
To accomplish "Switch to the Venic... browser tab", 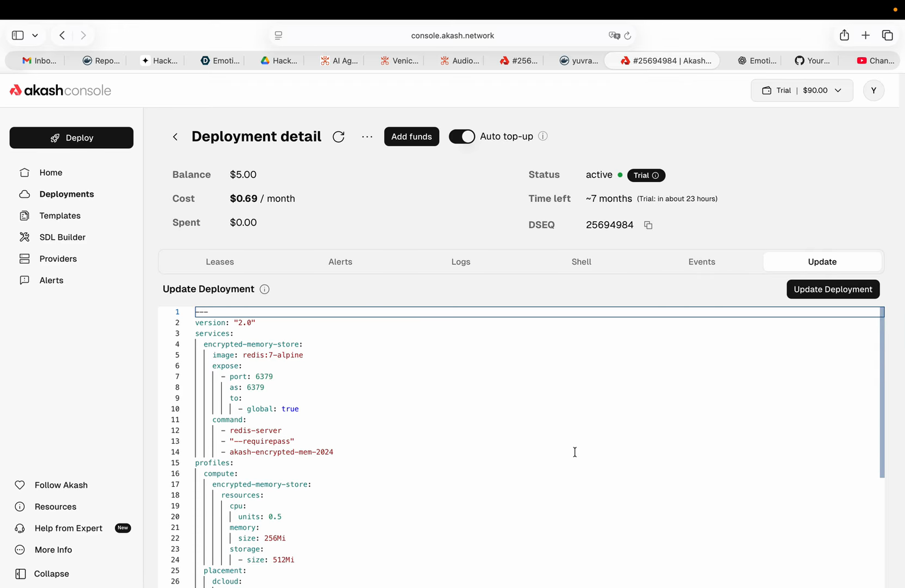I will tap(399, 60).
